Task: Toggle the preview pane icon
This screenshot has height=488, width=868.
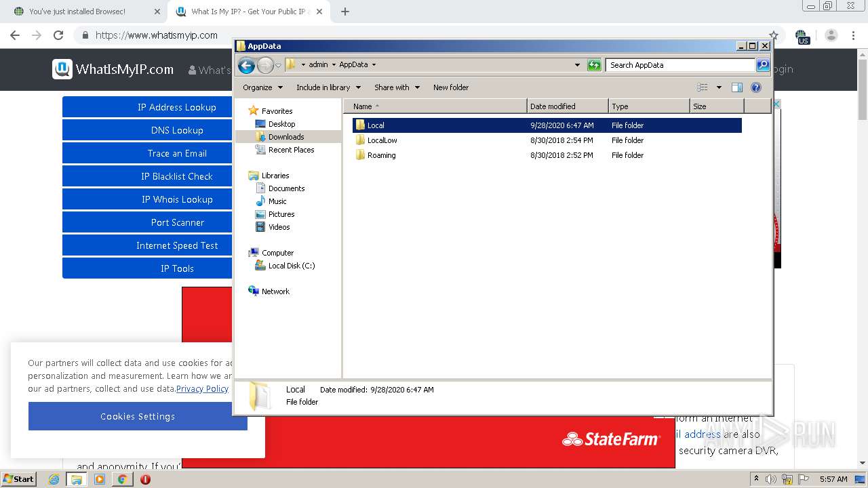Action: 737,87
